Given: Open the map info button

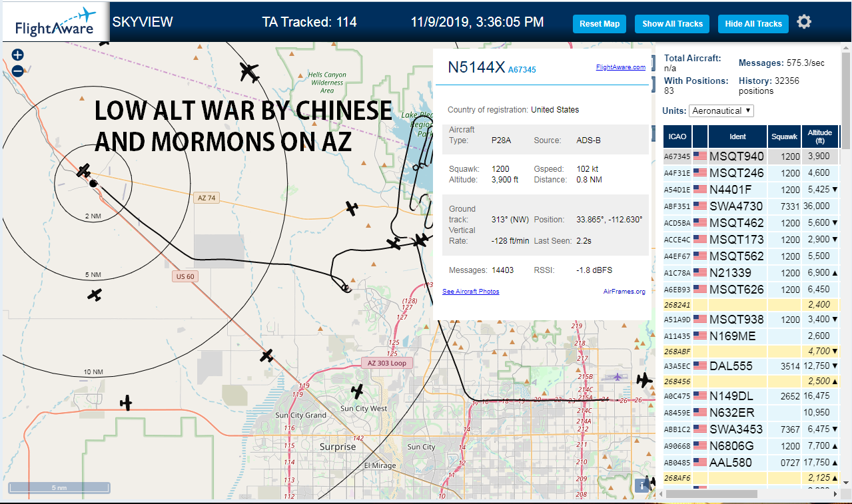Looking at the screenshot, I should click(x=642, y=485).
